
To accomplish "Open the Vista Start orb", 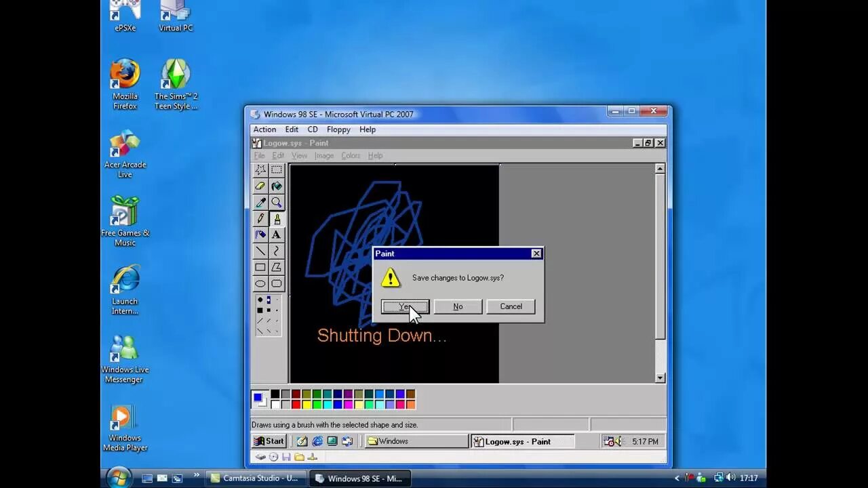I will point(119,477).
